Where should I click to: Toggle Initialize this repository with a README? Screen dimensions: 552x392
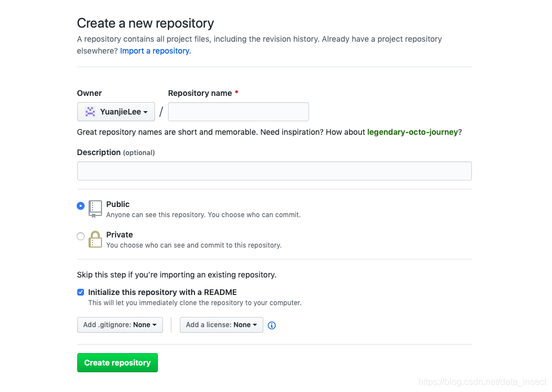[81, 292]
